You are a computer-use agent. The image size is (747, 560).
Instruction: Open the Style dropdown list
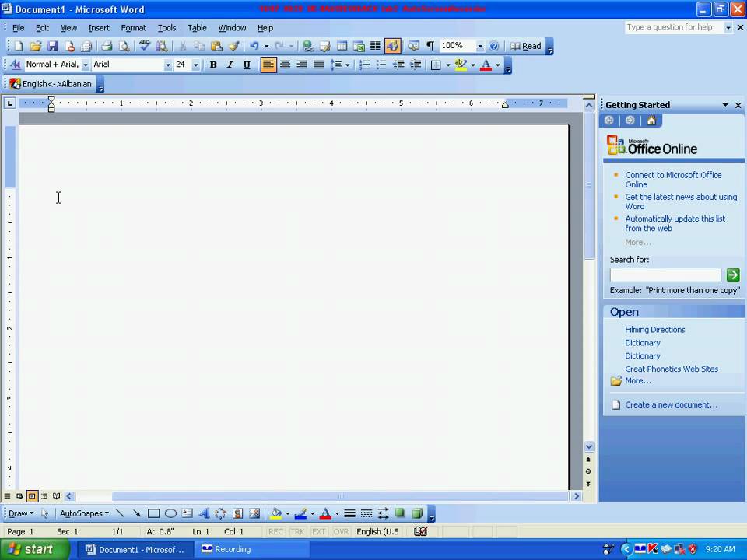(86, 65)
